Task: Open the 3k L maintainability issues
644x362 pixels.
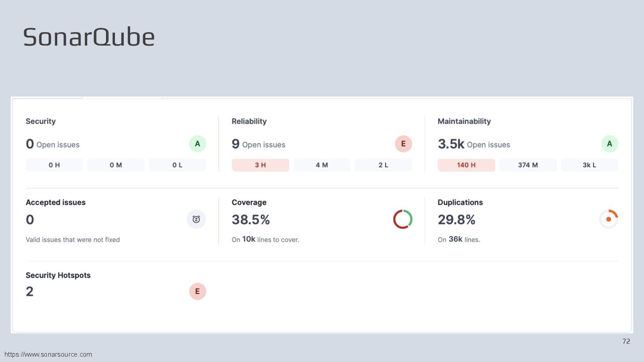Action: click(589, 165)
